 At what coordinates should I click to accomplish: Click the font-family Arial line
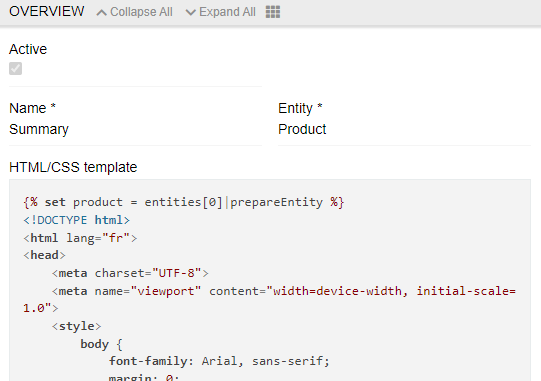[219, 361]
